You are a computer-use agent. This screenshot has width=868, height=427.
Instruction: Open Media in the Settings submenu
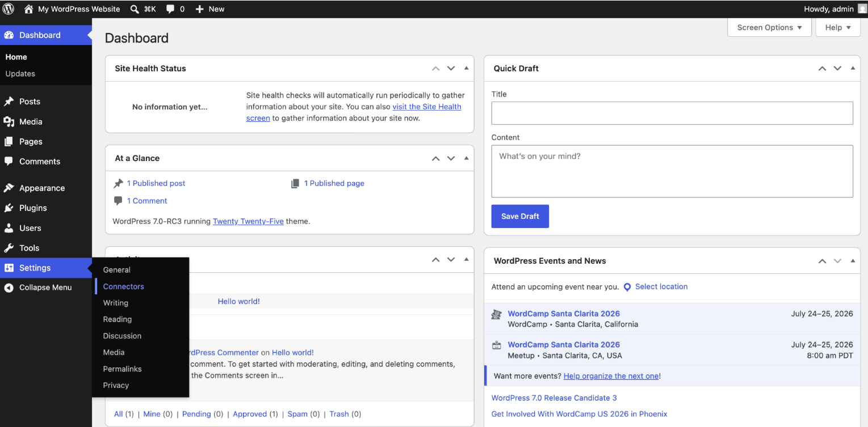114,352
